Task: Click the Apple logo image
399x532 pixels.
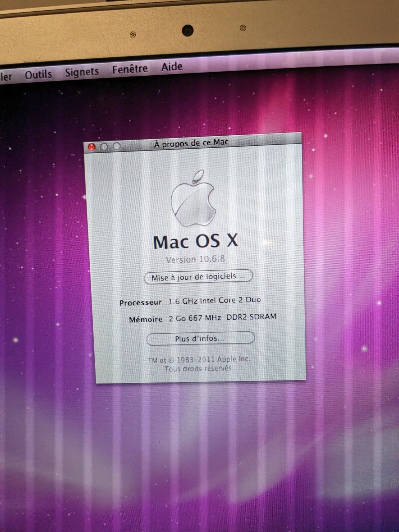Action: (x=193, y=199)
